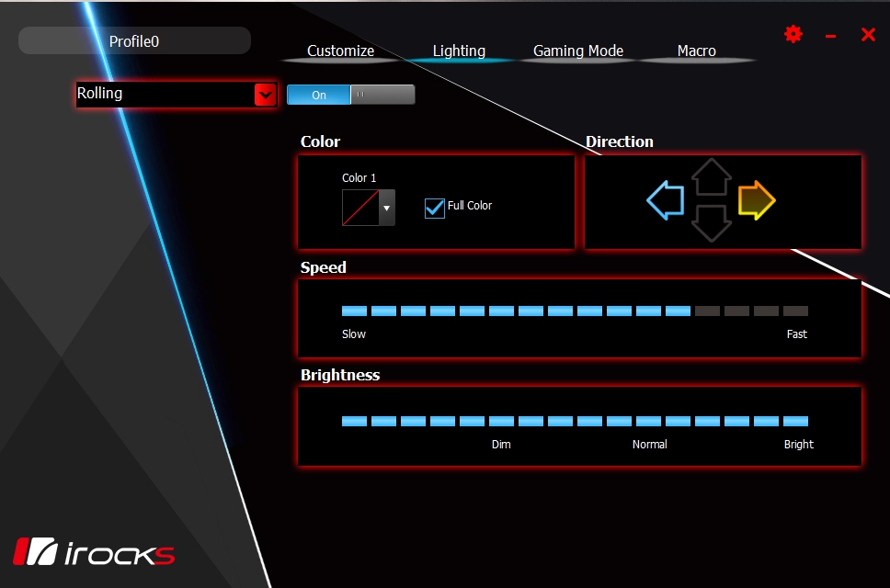Open settings with the red gear icon
The width and height of the screenshot is (890, 588).
[793, 34]
